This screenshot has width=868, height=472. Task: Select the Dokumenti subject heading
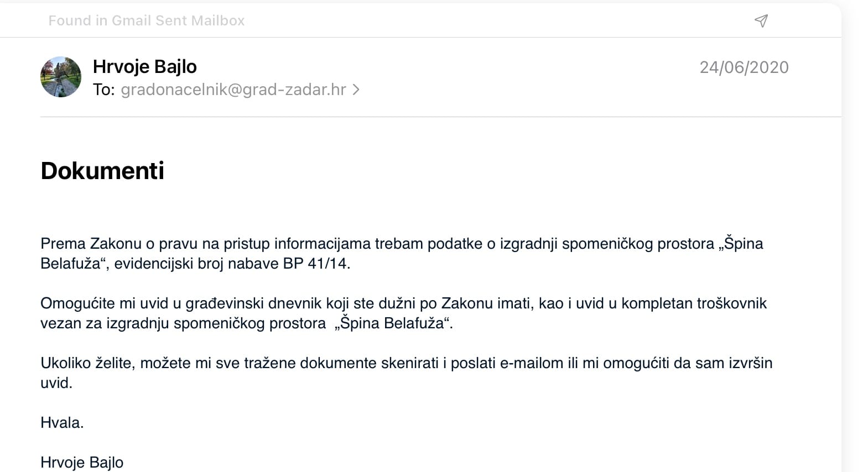pos(102,171)
